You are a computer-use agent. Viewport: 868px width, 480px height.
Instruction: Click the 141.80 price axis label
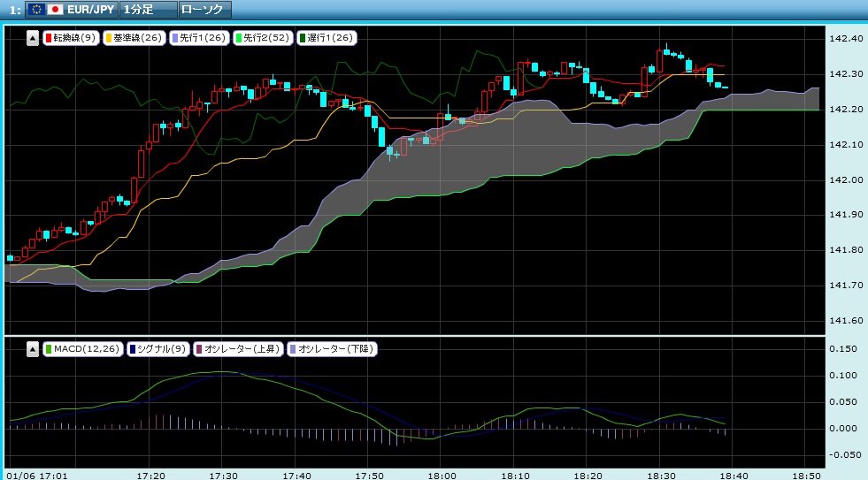(x=847, y=250)
